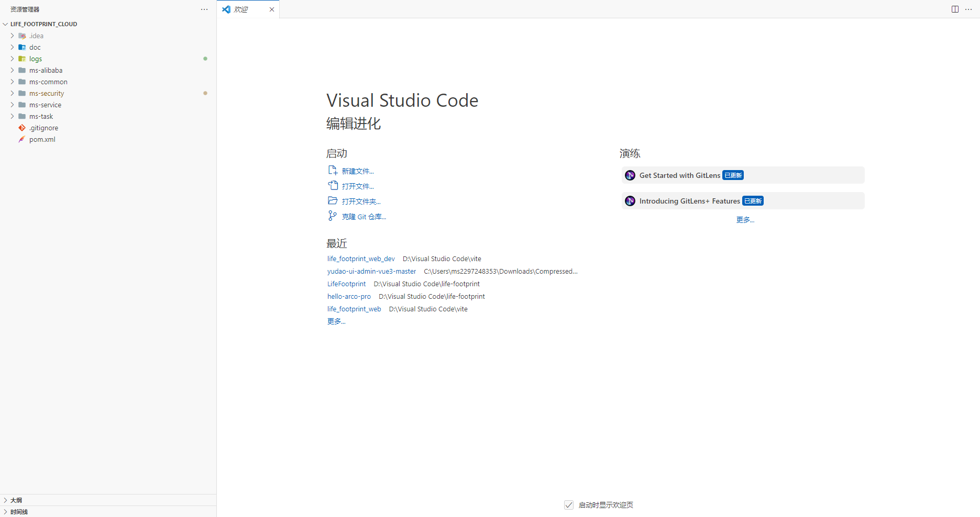Click the 打开文件 open file icon
Viewport: 980px width, 517px height.
[x=333, y=185]
